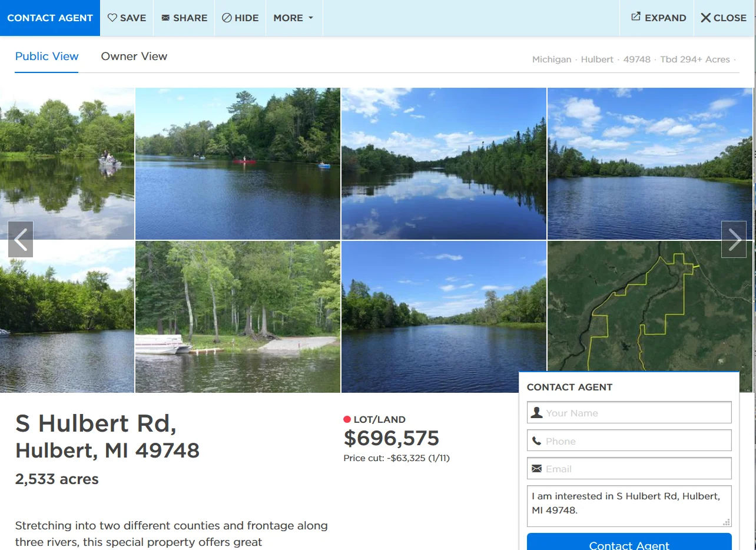Edit the interest message text box

(x=629, y=506)
